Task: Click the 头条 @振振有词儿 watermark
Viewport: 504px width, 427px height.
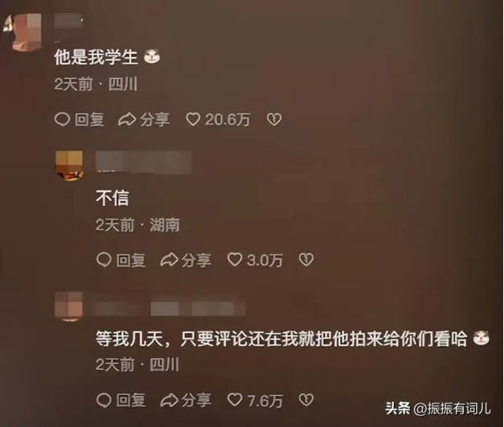Action: point(438,409)
